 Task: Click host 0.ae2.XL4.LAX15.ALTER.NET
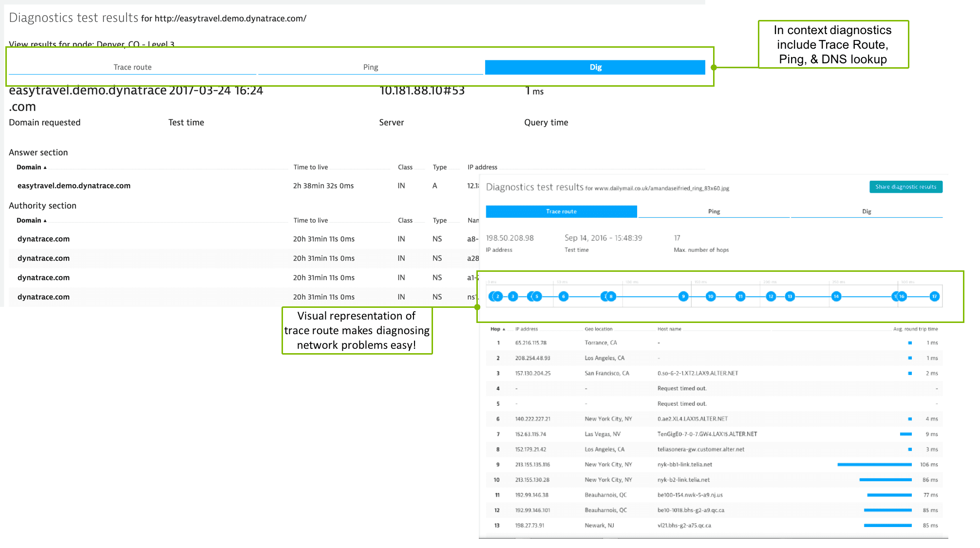[x=693, y=419]
